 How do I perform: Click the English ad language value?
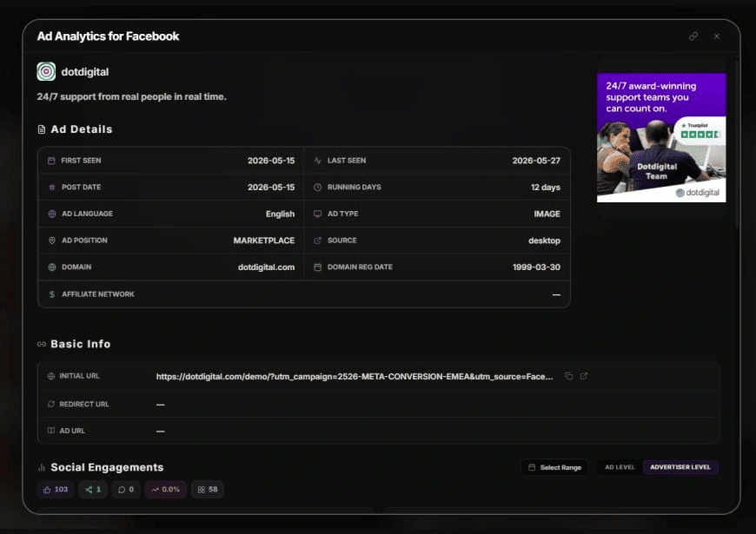pyautogui.click(x=280, y=214)
